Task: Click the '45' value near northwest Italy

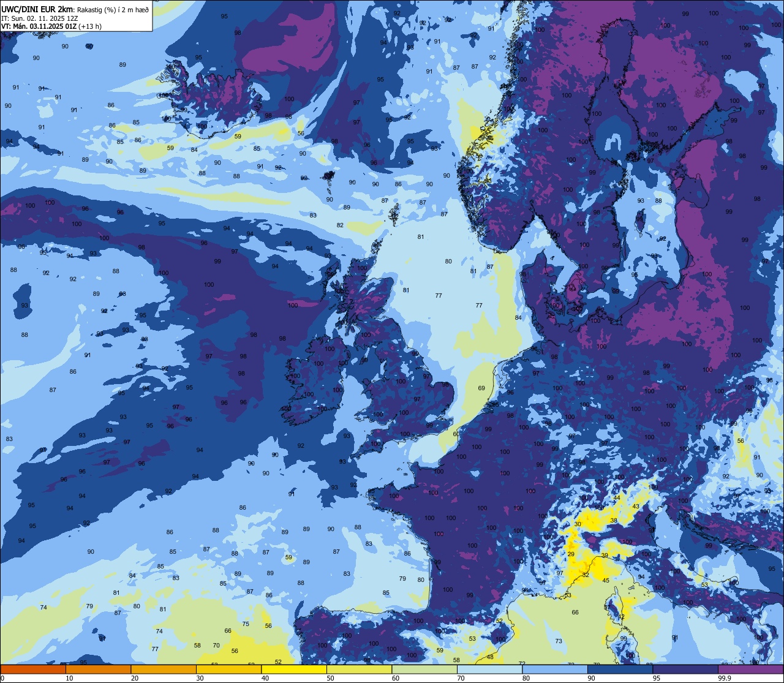Action: click(606, 580)
